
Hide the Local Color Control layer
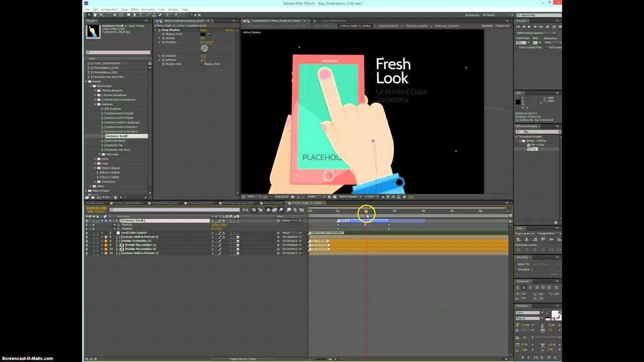coord(87,233)
